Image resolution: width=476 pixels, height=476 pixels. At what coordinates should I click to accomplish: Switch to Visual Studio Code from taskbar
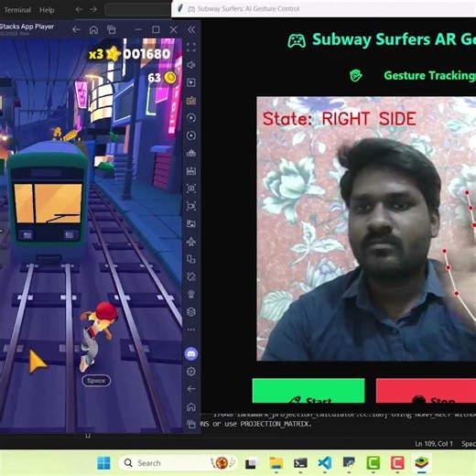click(325, 463)
